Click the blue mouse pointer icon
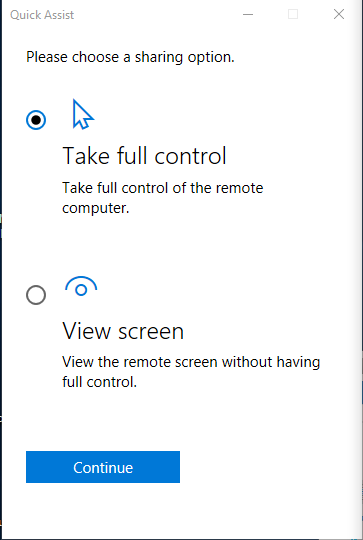363x540 pixels. [x=83, y=114]
